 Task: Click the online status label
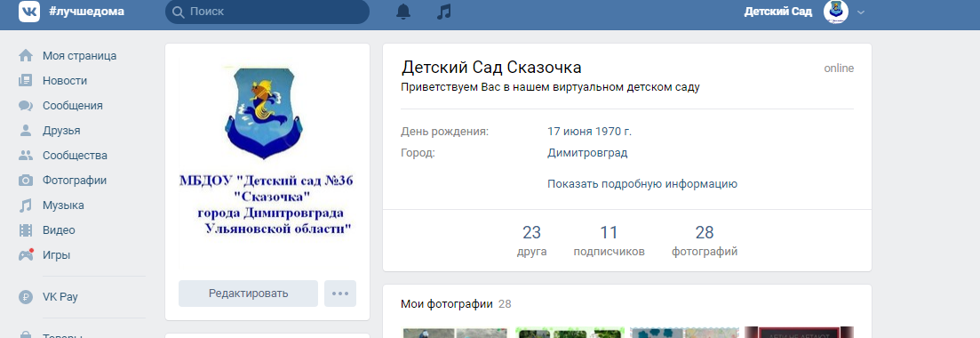(839, 68)
